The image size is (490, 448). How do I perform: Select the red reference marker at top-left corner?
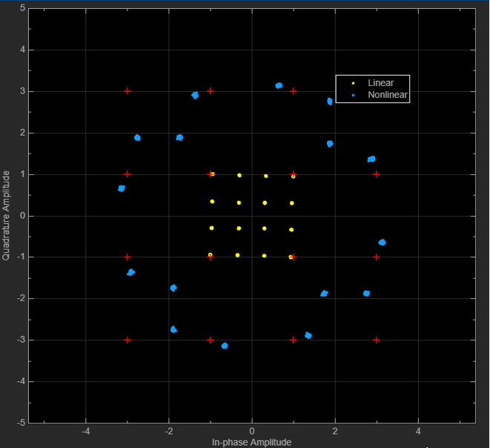(128, 91)
